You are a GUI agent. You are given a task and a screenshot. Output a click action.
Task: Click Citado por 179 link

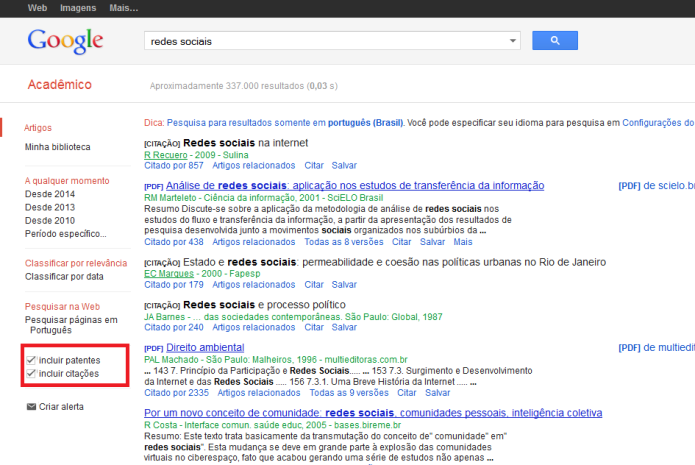[174, 285]
